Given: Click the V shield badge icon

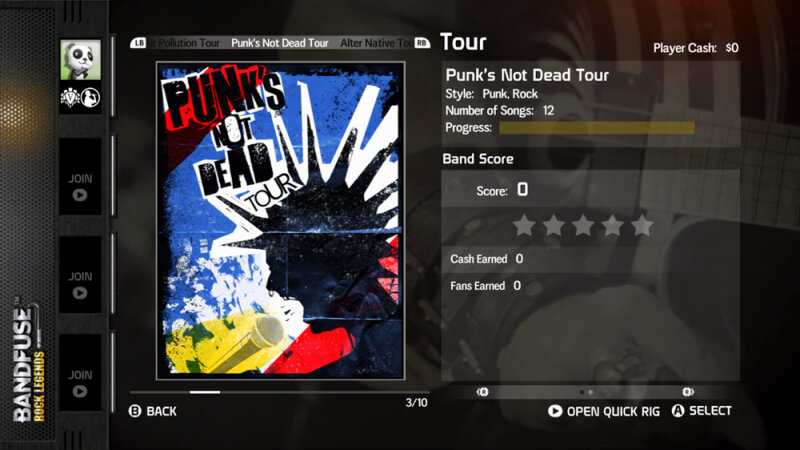Looking at the screenshot, I should click(x=70, y=97).
